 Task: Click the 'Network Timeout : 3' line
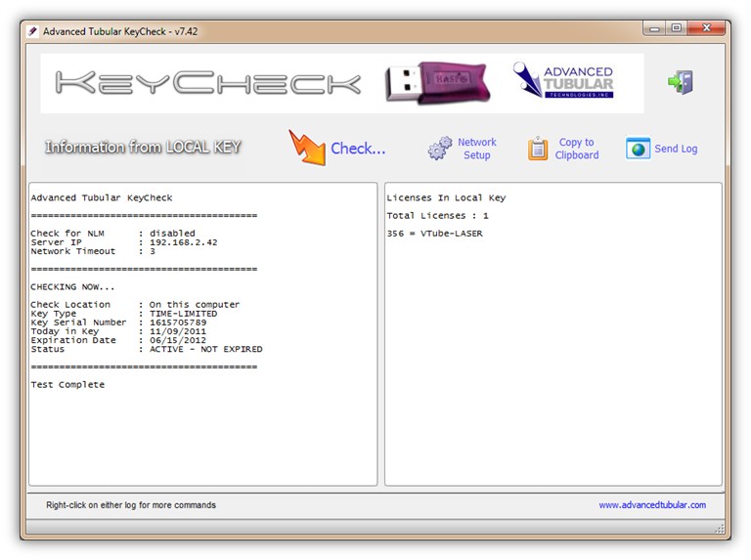tap(93, 251)
